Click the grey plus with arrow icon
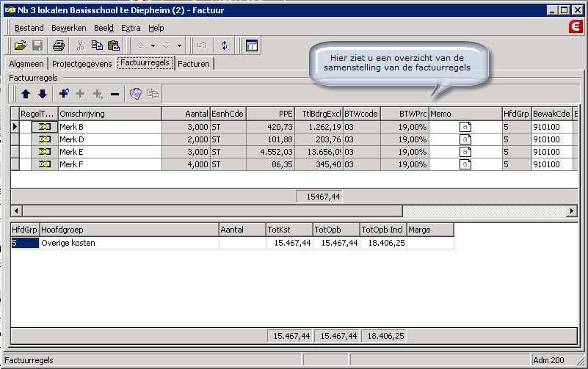588x369 pixels. click(x=98, y=94)
